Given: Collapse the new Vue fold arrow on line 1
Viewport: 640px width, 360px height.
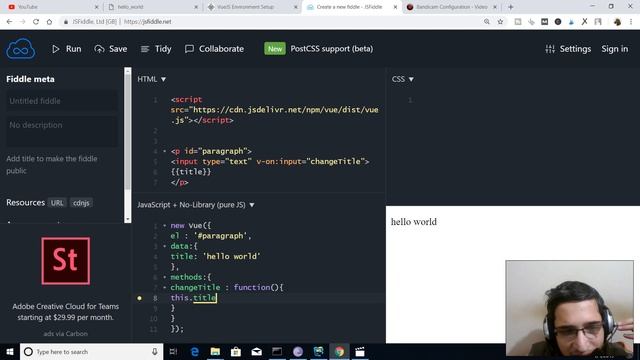Looking at the screenshot, I should (164, 225).
